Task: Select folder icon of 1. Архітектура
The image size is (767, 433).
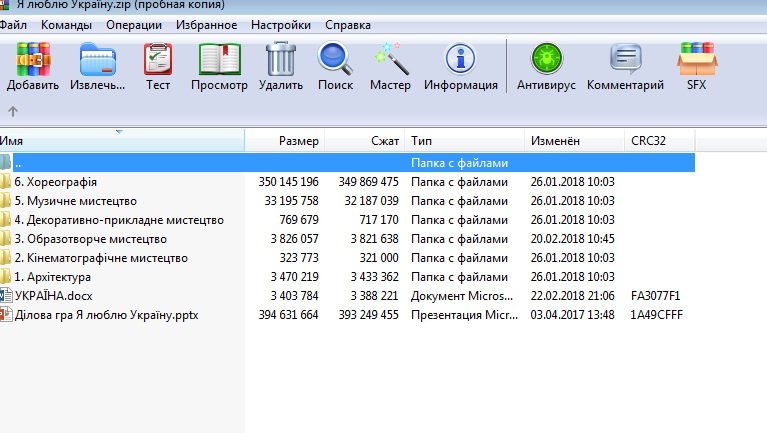Action: 5,277
